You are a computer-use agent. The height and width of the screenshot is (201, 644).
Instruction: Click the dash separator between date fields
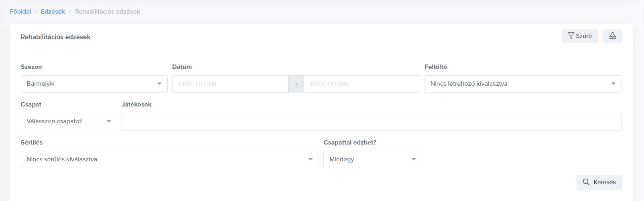click(x=296, y=84)
